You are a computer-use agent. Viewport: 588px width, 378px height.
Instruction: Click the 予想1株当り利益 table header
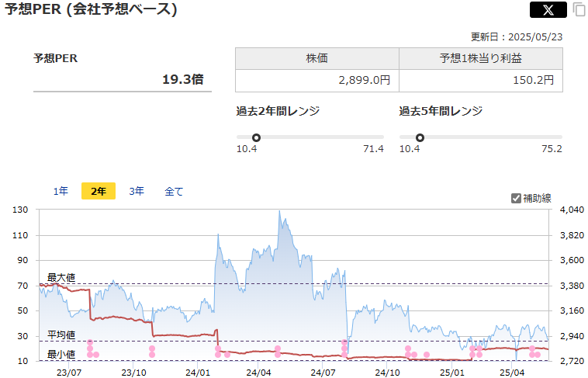point(480,59)
